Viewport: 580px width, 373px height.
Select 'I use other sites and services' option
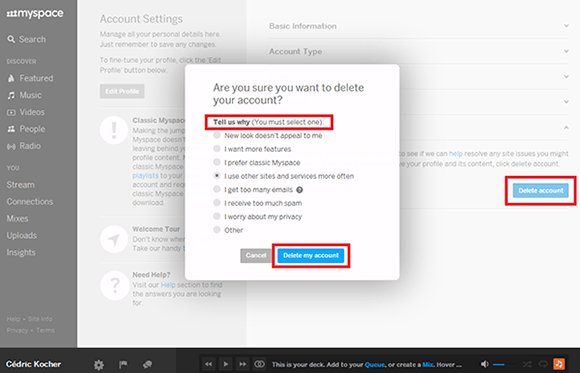[x=217, y=176]
